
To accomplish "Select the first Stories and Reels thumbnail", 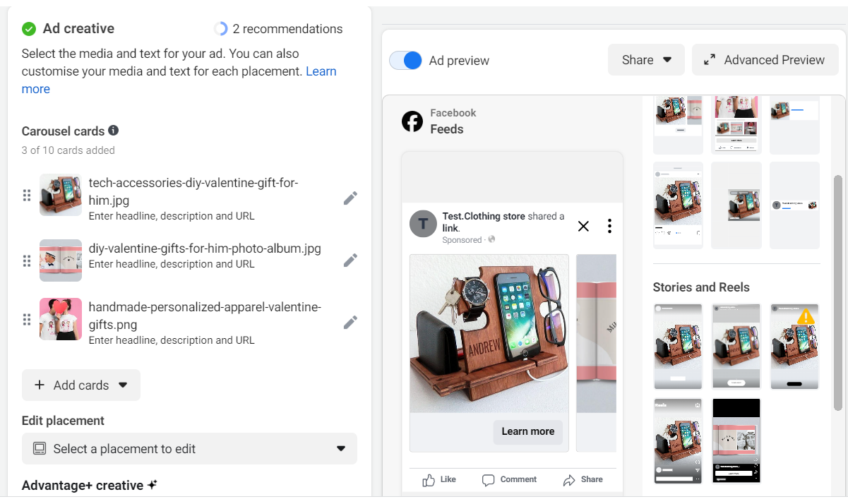I will tap(677, 347).
